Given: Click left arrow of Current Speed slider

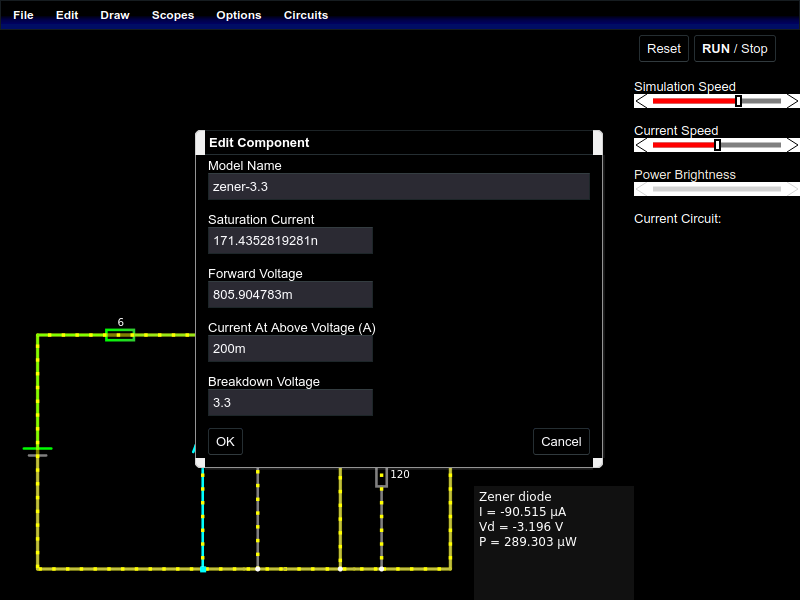Looking at the screenshot, I should point(641,145).
